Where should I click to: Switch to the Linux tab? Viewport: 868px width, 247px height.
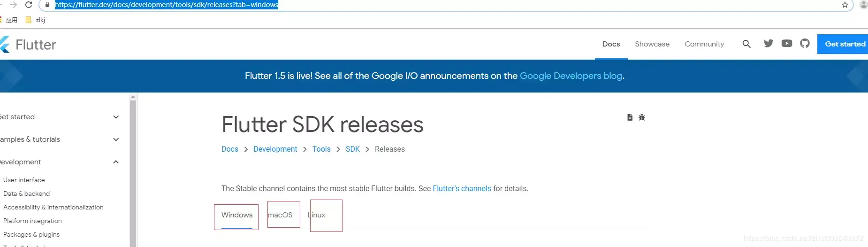coord(317,215)
